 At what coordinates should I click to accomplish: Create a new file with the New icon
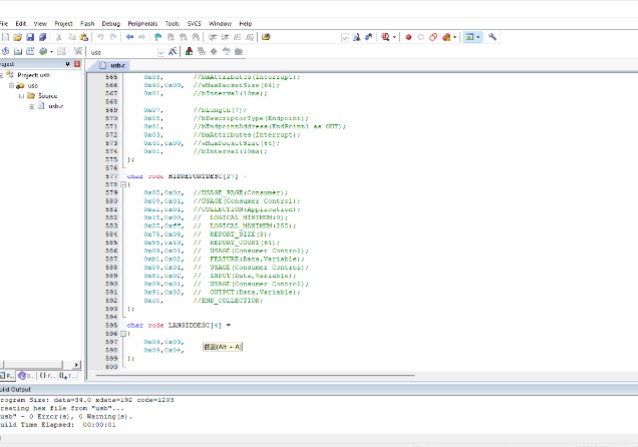5,37
